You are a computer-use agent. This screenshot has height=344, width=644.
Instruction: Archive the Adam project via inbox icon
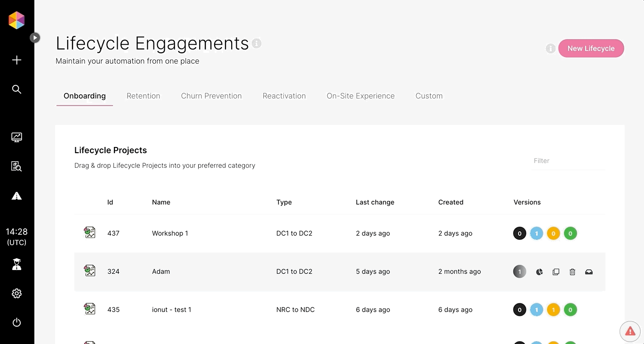[589, 272]
